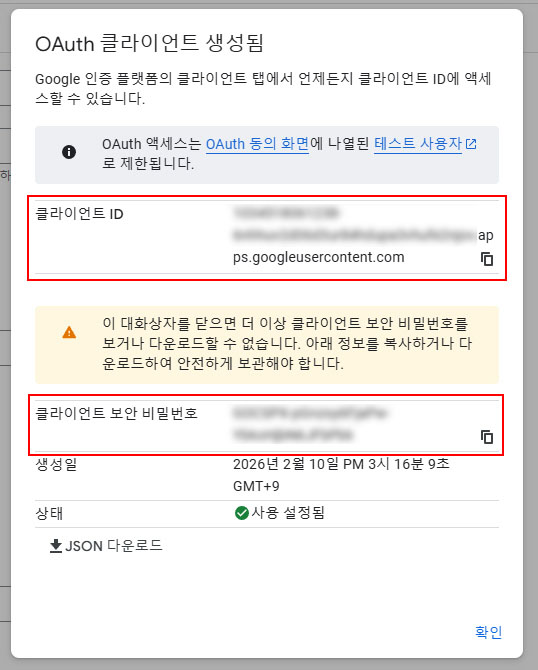Click the 클라이언트 ID label
This screenshot has height=670, width=538.
coord(79,213)
